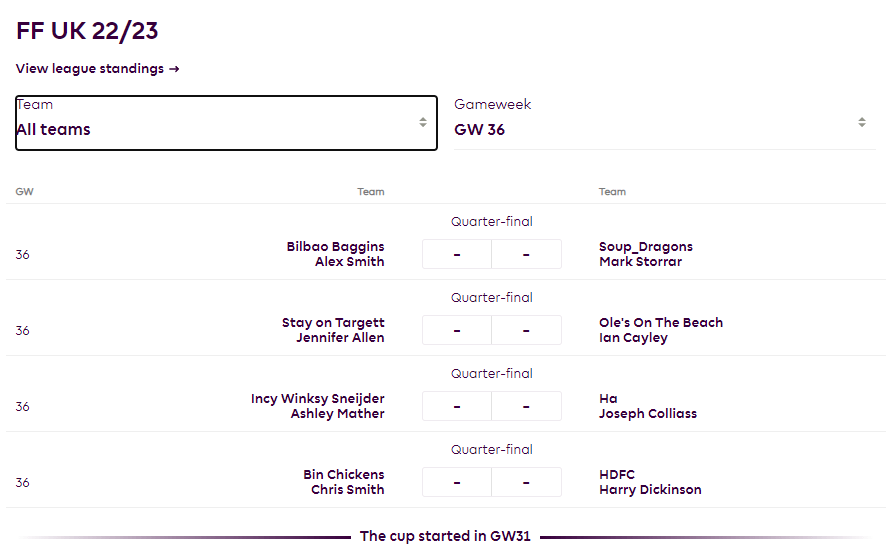Click Soup_Dragons away score box
Image resolution: width=892 pixels, height=555 pixels.
click(526, 254)
